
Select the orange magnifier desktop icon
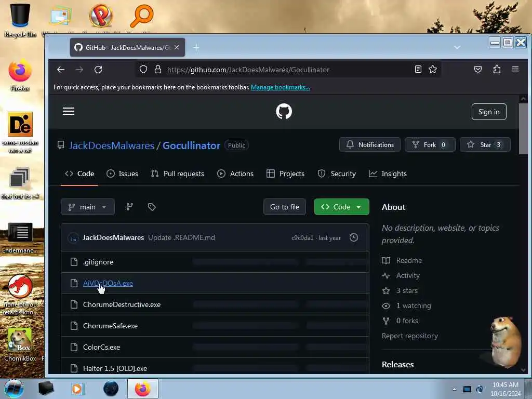tap(141, 15)
